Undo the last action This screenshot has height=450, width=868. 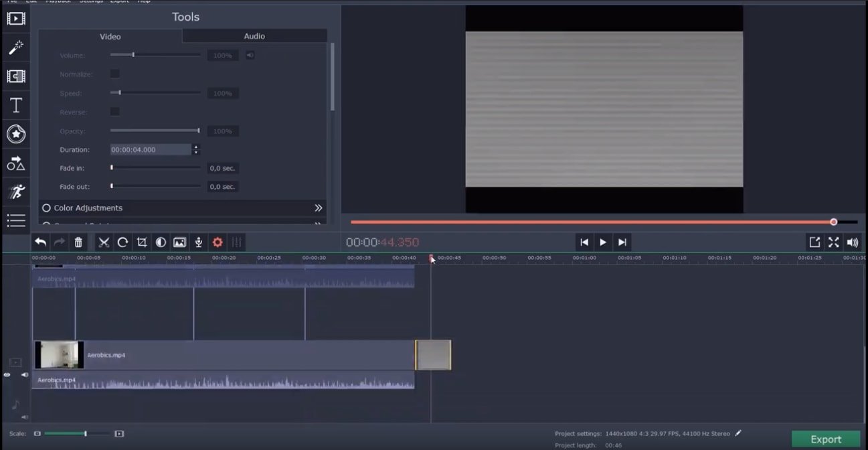[x=41, y=242]
